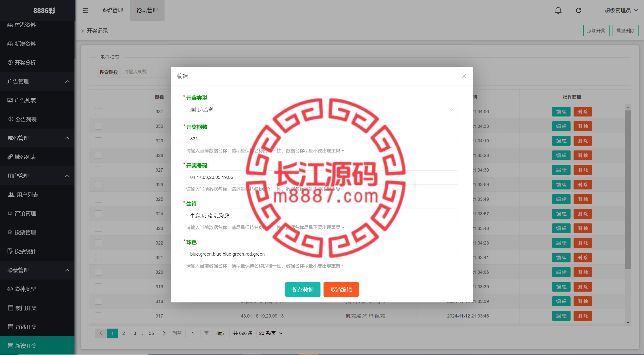Open 评论管理 in sidebar
Screen dimensions: 644x355
pyautogui.click(x=37, y=214)
